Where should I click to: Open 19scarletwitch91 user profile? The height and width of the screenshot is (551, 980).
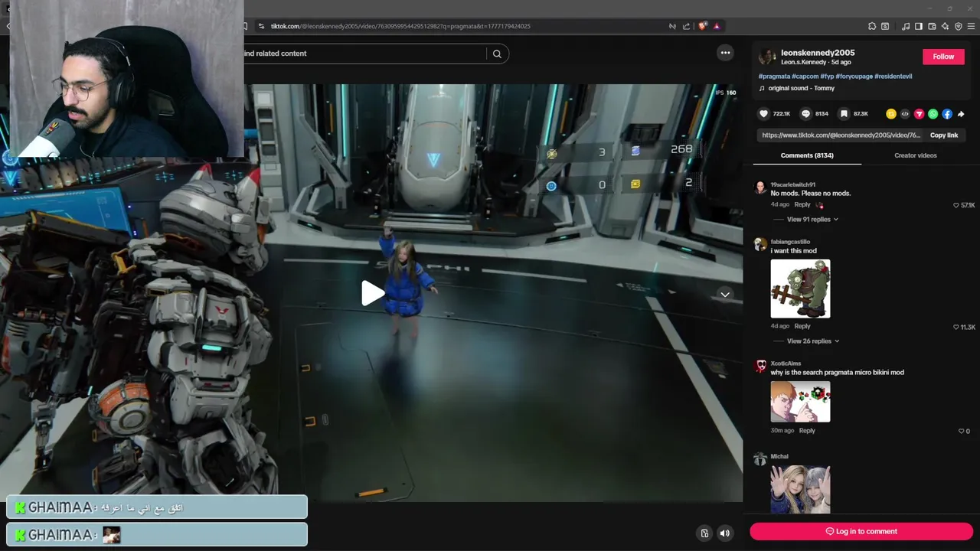coord(792,184)
